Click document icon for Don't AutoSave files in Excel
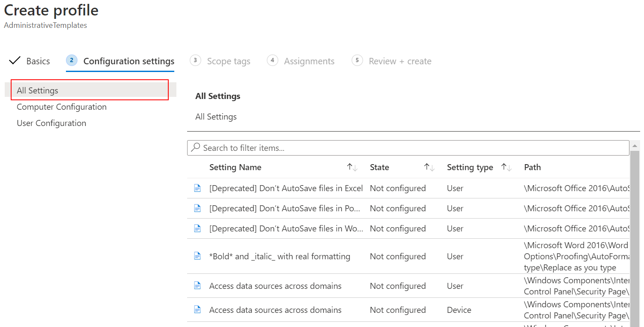The width and height of the screenshot is (644, 327). (197, 188)
